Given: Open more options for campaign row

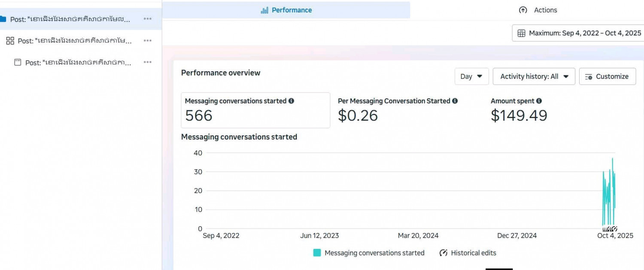Looking at the screenshot, I should pos(148,19).
